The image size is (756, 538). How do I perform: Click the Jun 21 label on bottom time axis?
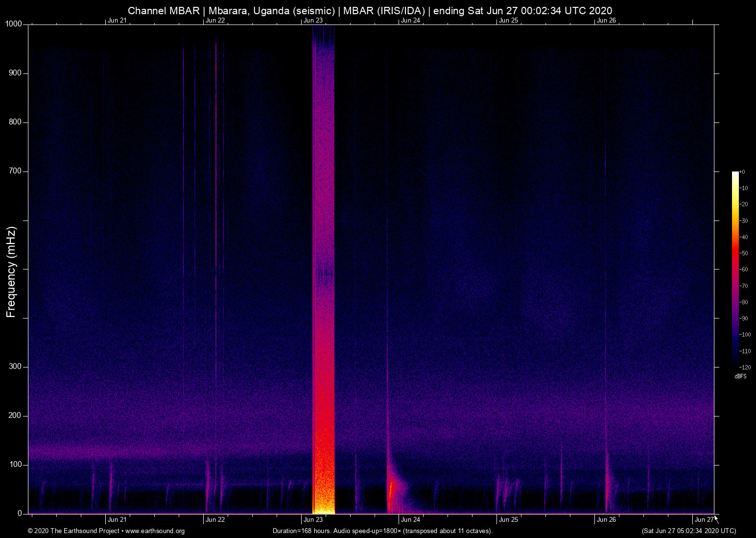pos(117,520)
